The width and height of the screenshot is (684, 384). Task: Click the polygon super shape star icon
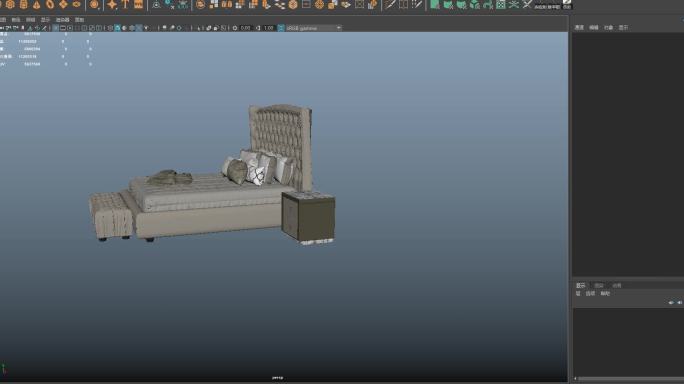click(x=112, y=5)
